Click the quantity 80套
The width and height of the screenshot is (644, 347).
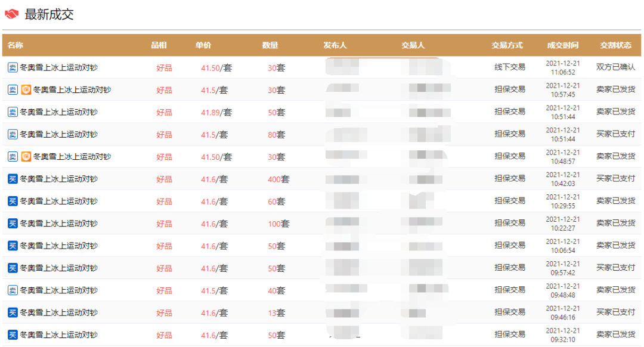pos(277,135)
